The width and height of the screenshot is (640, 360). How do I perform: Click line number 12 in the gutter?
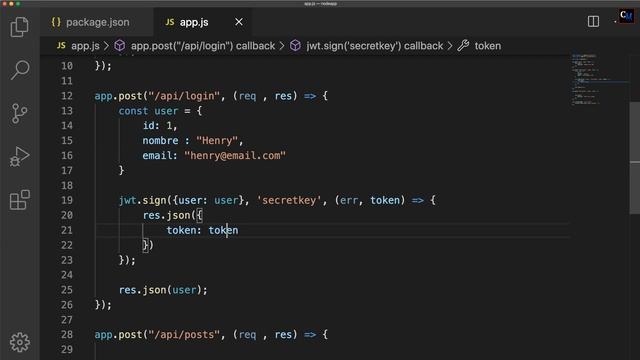pos(67,96)
